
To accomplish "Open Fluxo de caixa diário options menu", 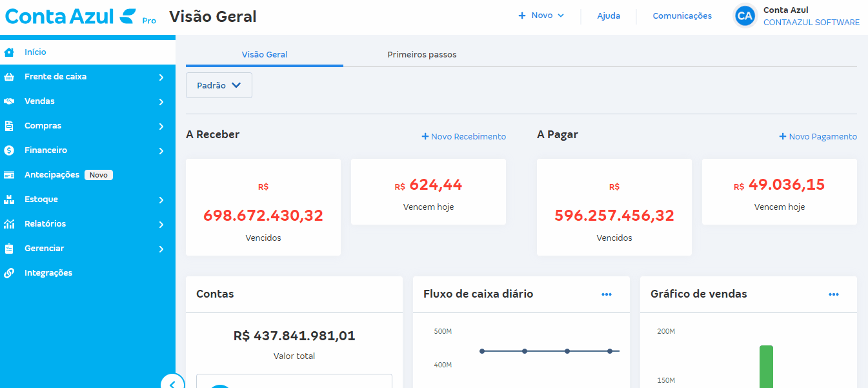I will pyautogui.click(x=607, y=294).
